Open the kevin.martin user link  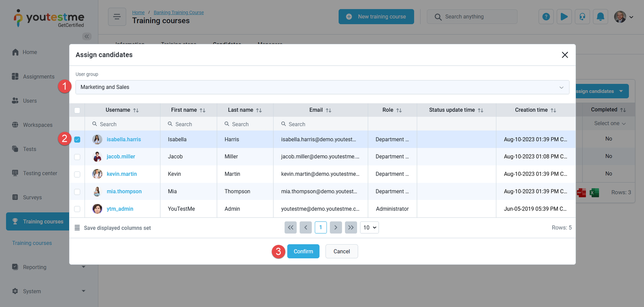[122, 174]
